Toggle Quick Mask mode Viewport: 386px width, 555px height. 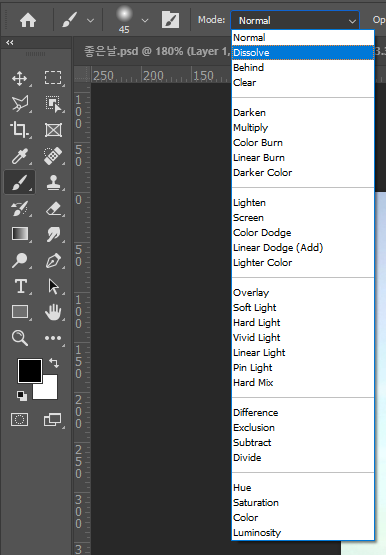click(20, 420)
